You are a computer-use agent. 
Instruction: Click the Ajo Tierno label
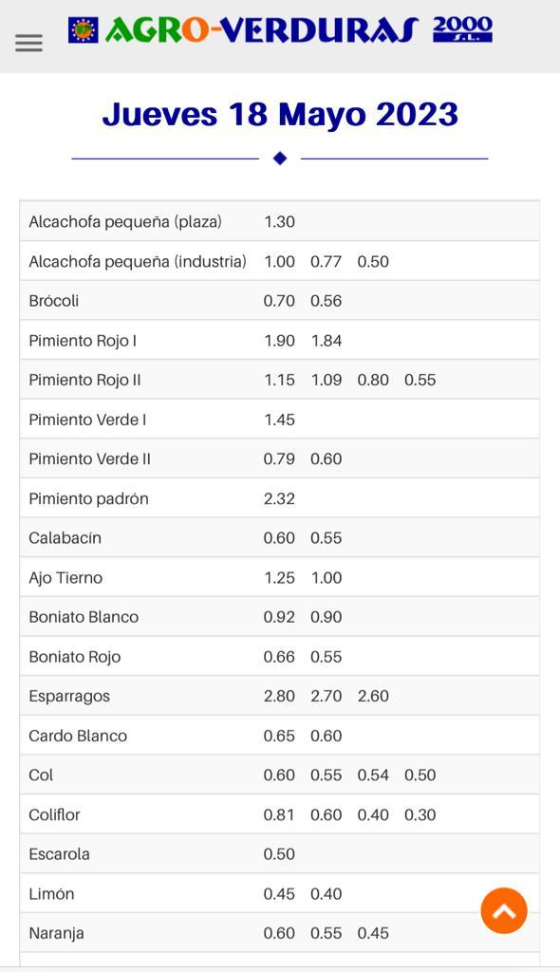65,578
